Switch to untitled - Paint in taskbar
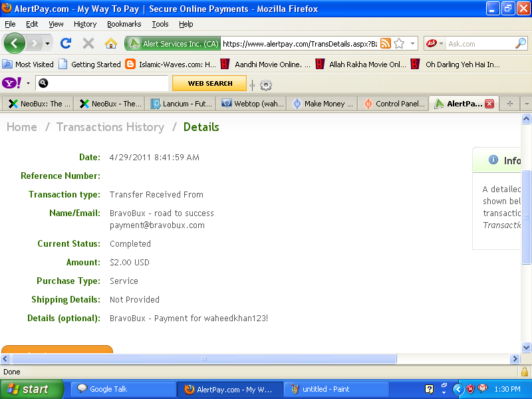 click(x=336, y=389)
